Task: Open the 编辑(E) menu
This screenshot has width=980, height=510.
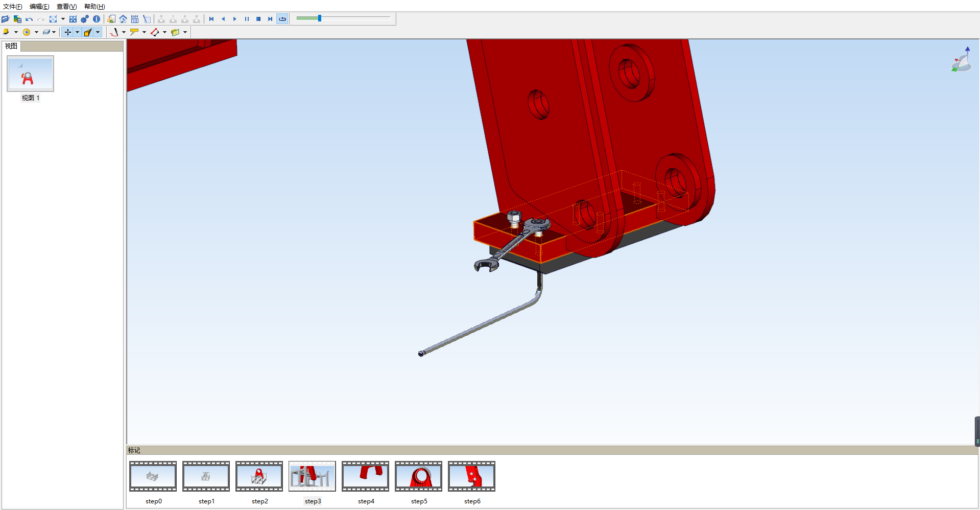Action: pos(39,7)
